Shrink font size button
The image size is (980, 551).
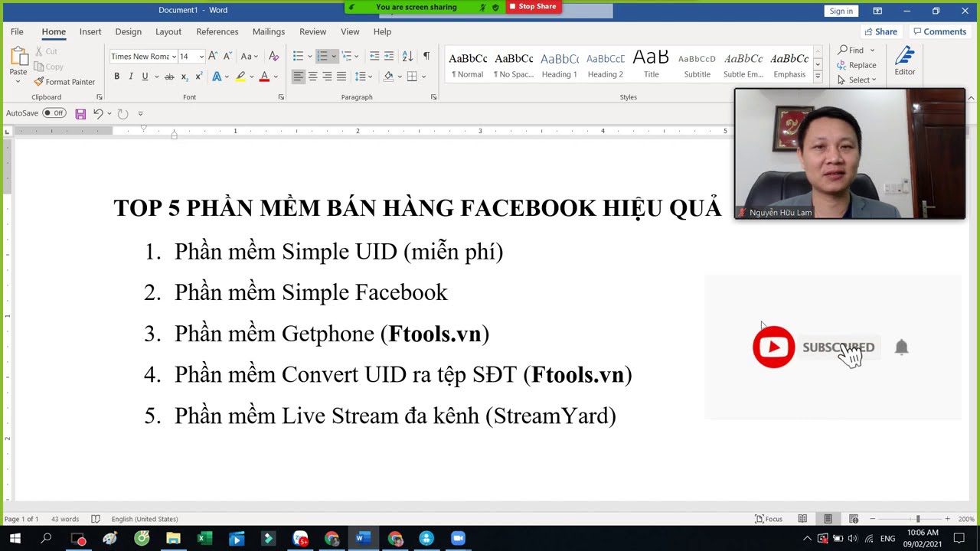[227, 56]
